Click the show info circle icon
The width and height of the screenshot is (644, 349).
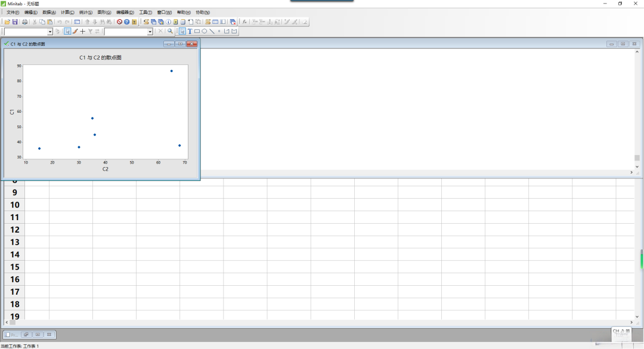(x=168, y=22)
